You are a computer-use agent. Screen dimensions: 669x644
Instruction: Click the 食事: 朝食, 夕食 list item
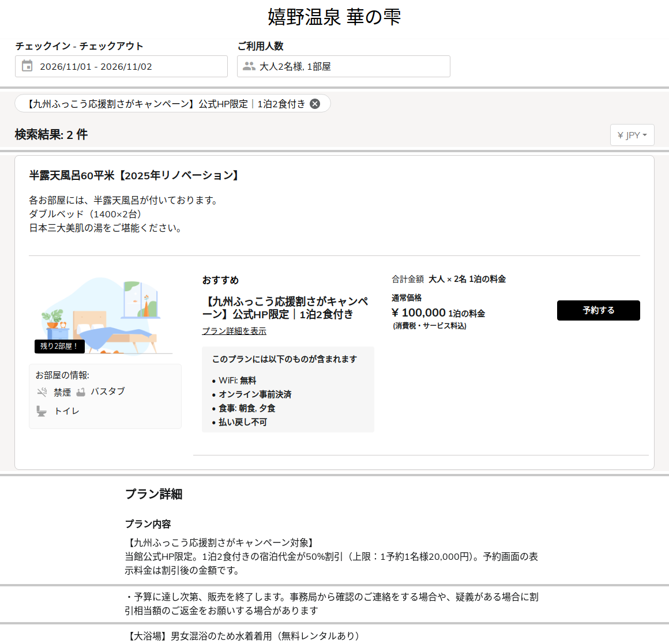pyautogui.click(x=247, y=408)
